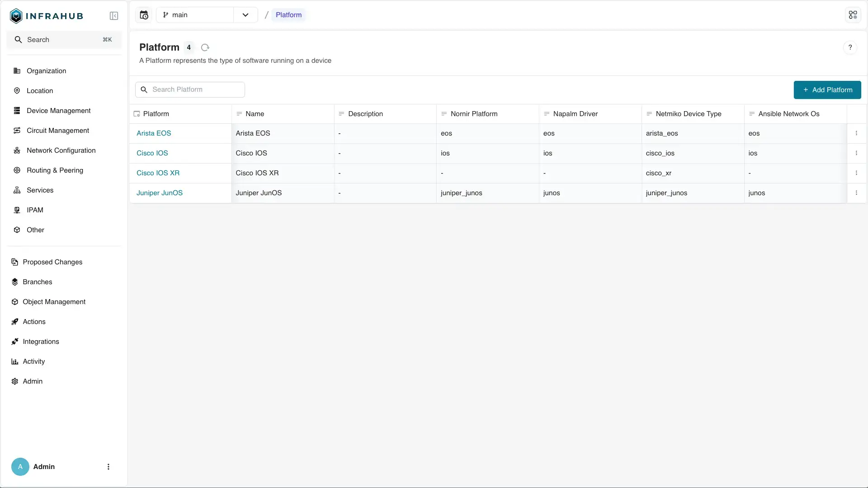The image size is (868, 488).
Task: Click Other cube icon in sidebar
Action: (17, 230)
